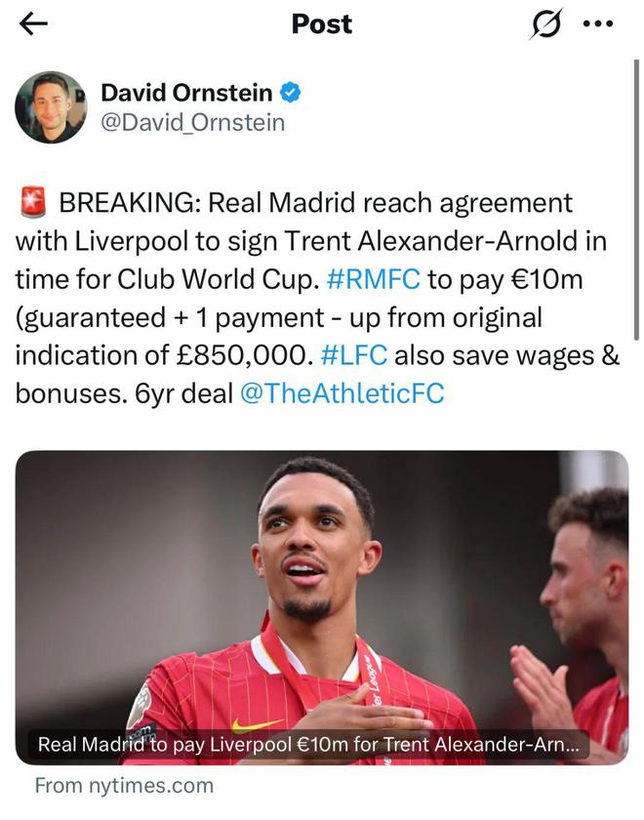Screen dimensions: 644x820
Task: Open the #LFC hashtag
Action: [x=354, y=355]
